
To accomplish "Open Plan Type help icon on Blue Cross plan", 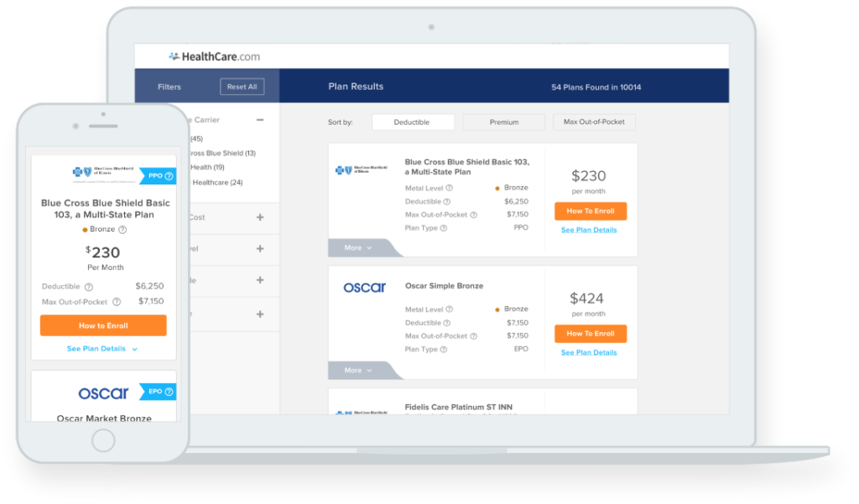I will pyautogui.click(x=444, y=228).
